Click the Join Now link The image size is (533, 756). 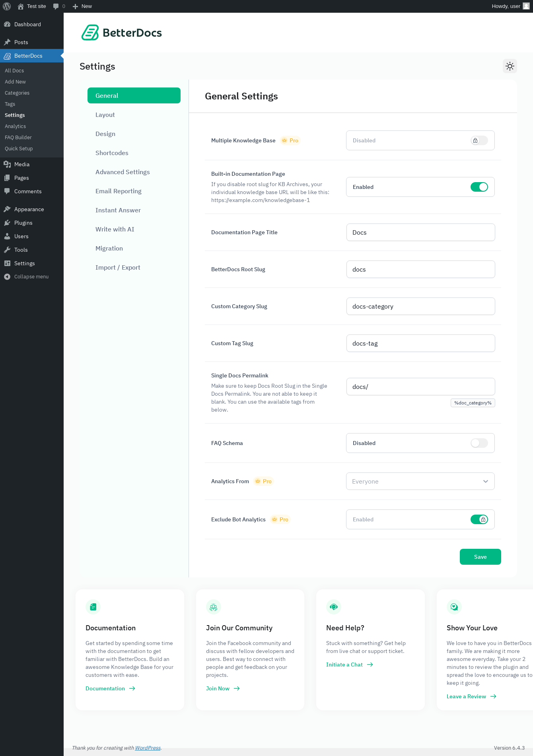click(x=223, y=688)
